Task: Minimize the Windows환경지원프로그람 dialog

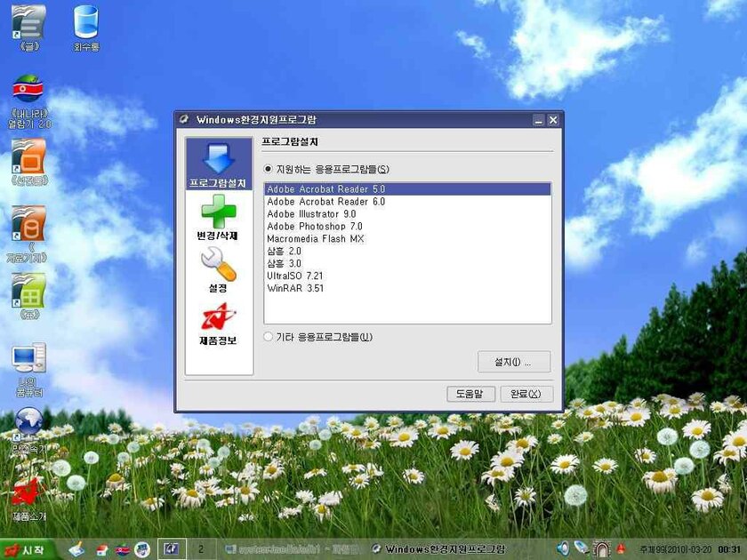Action: click(x=538, y=120)
